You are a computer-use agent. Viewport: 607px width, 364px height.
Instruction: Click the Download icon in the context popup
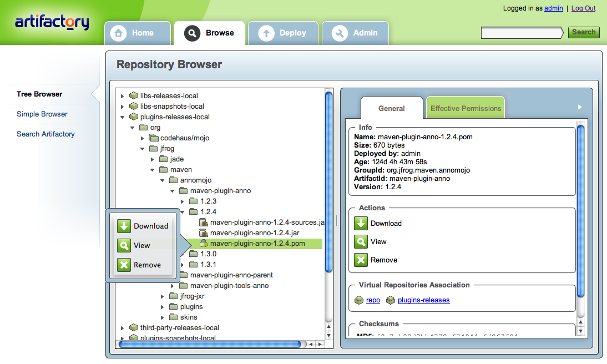pos(124,226)
